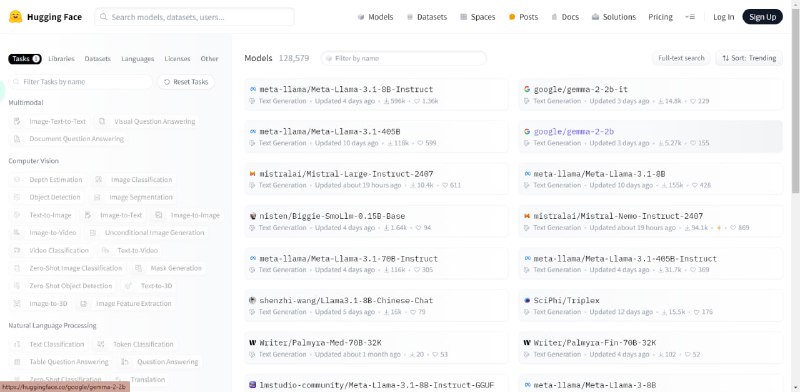Open Writer/Palmyra-Med-70B-32K model

pyautogui.click(x=377, y=348)
